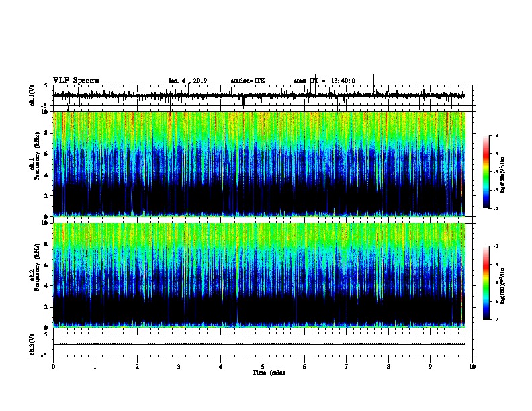The height and width of the screenshot is (411, 532).
Task: Click the ch.2 color bar log(PSD) label
Action: (x=502, y=285)
